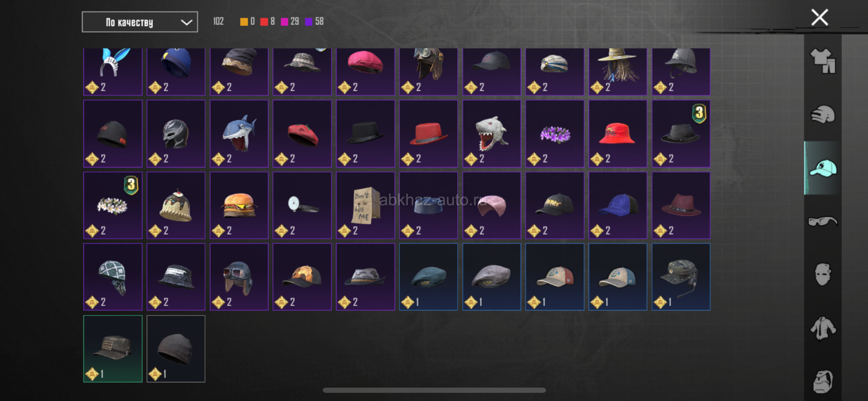Filter by the purple quality swatch
The image size is (868, 401).
[309, 22]
